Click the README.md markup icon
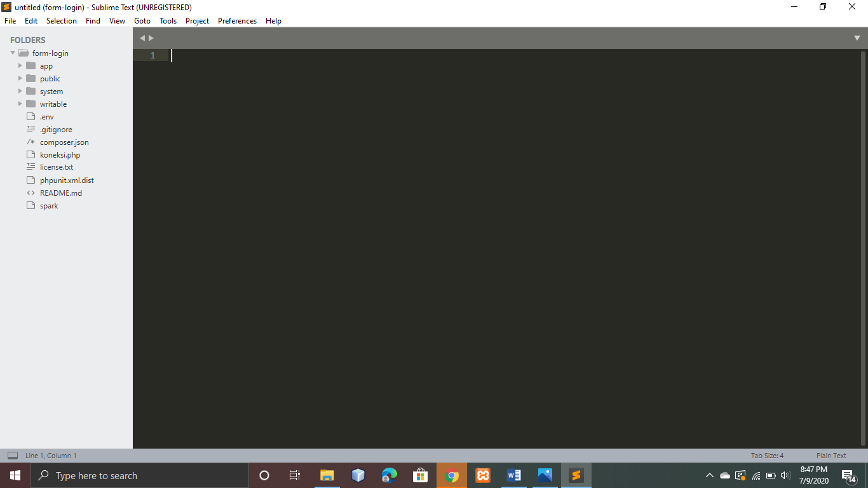868x488 pixels. pos(31,193)
